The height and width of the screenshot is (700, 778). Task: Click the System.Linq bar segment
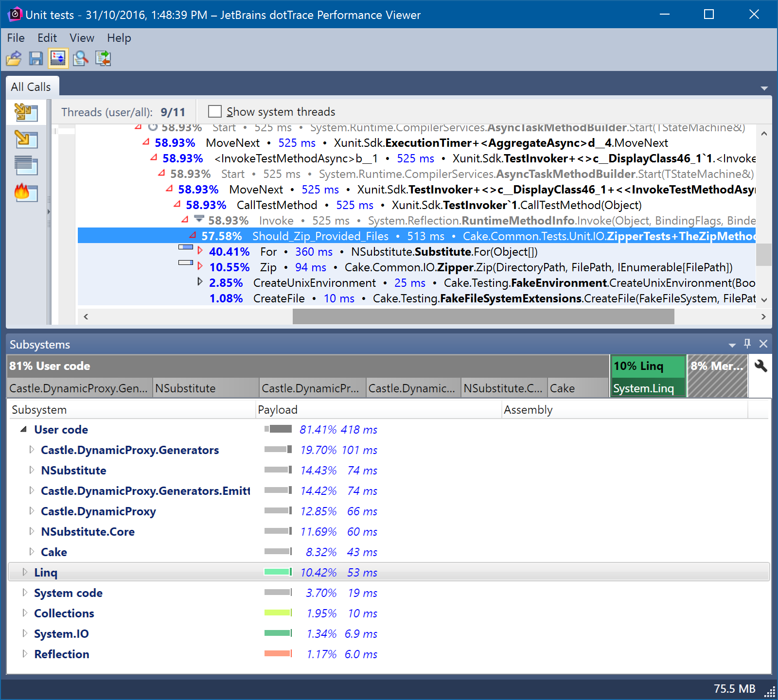(648, 388)
